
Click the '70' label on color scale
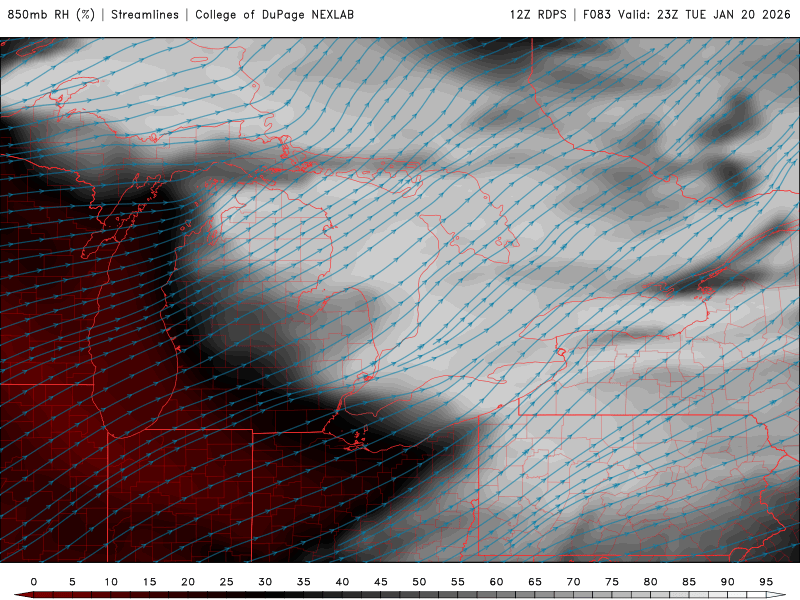tap(573, 582)
